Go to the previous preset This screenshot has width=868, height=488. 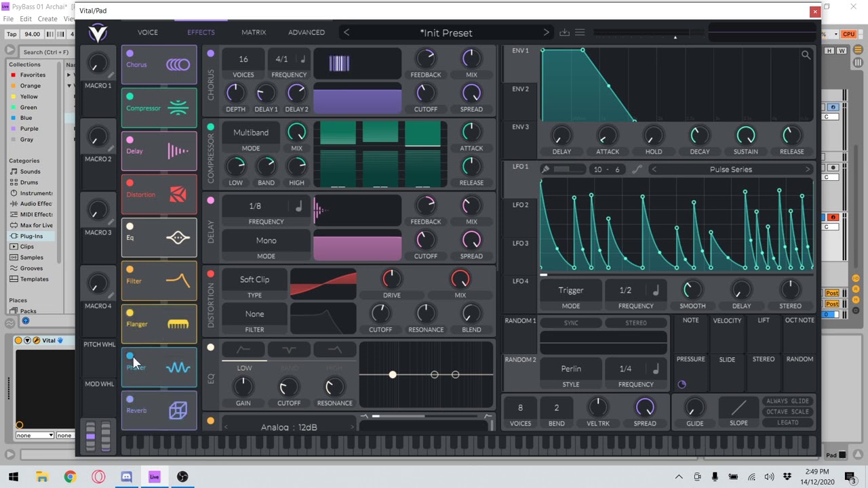tap(347, 33)
